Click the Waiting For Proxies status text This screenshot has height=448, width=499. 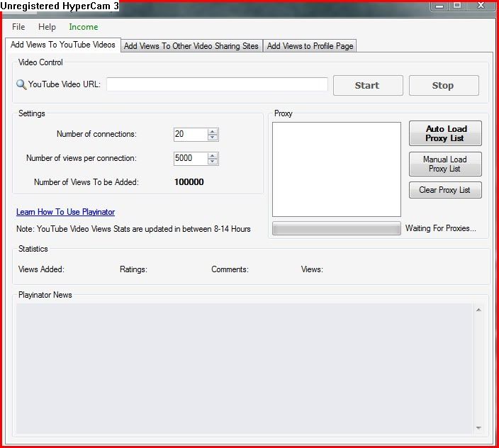pos(441,228)
